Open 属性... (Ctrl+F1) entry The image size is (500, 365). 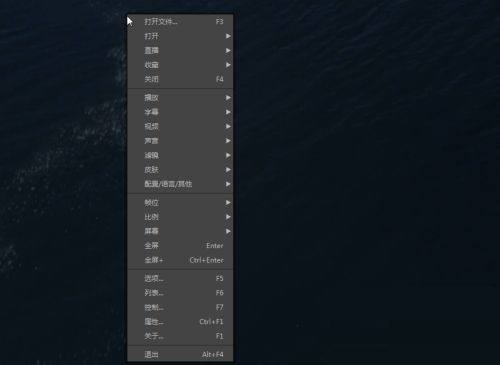[180, 322]
